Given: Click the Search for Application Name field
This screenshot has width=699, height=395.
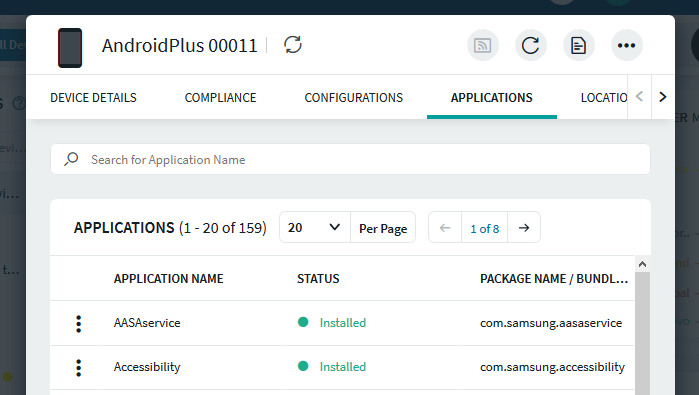Looking at the screenshot, I should coord(350,159).
